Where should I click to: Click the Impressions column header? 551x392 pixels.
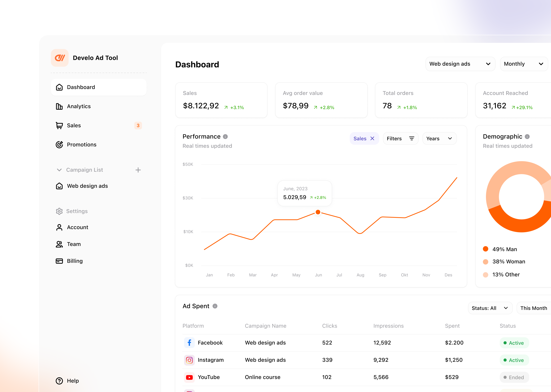tap(388, 326)
